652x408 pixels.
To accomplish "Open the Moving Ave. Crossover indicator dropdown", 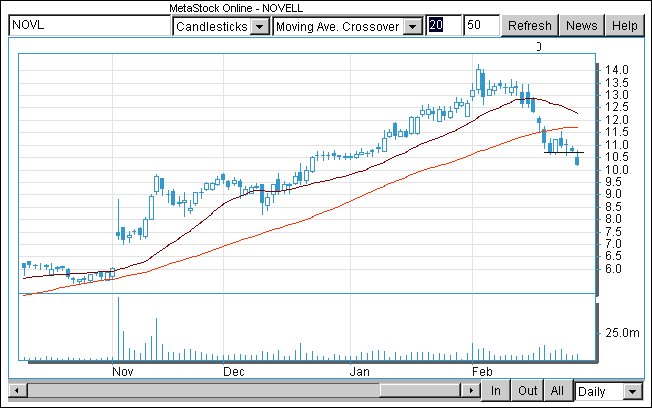I will 348,26.
